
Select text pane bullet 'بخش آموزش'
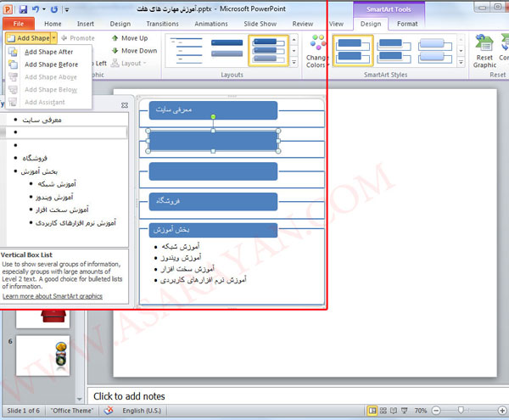coord(39,171)
